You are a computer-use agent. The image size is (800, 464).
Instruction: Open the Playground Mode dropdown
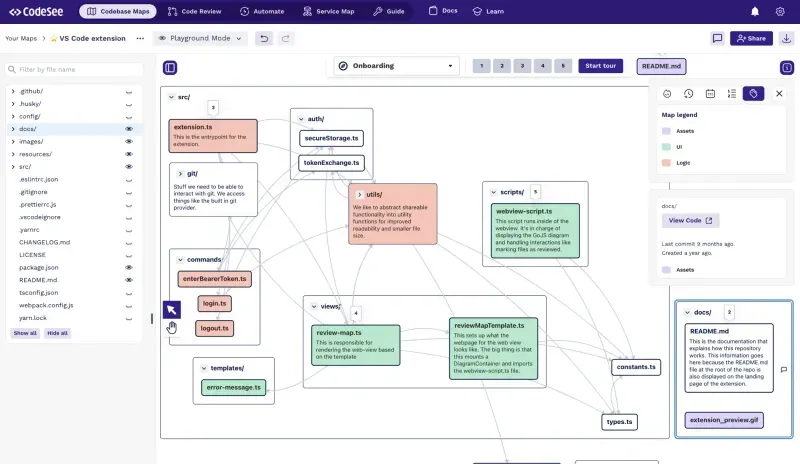point(200,38)
